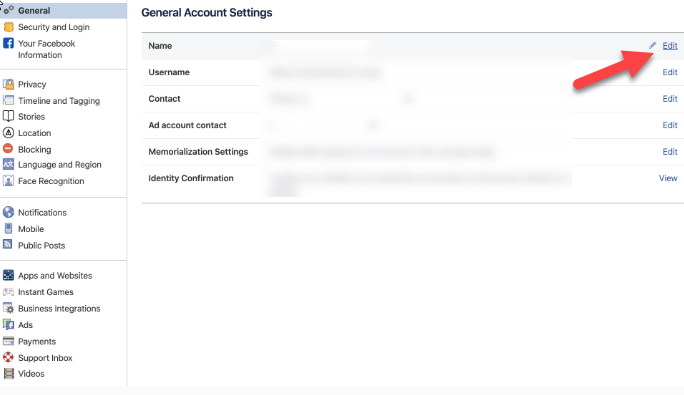Click the Business Integrations gear icon
The image size is (684, 395).
8,308
